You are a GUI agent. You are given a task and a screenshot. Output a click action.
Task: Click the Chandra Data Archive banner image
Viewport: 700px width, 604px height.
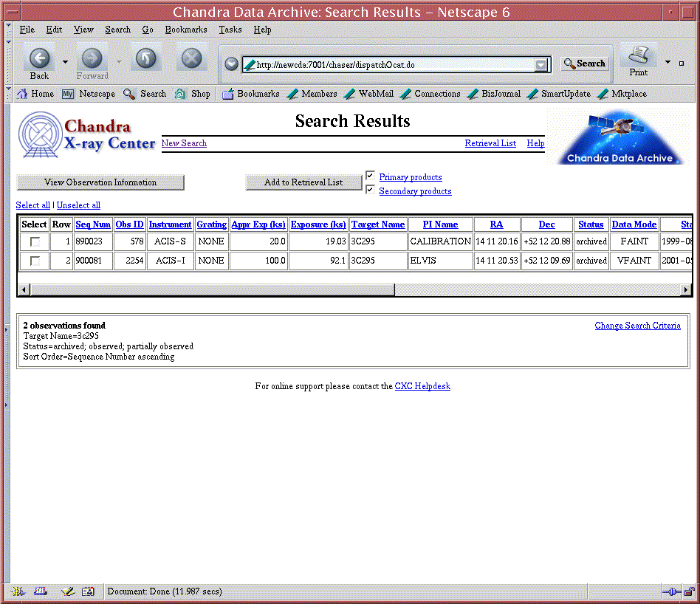click(x=620, y=137)
